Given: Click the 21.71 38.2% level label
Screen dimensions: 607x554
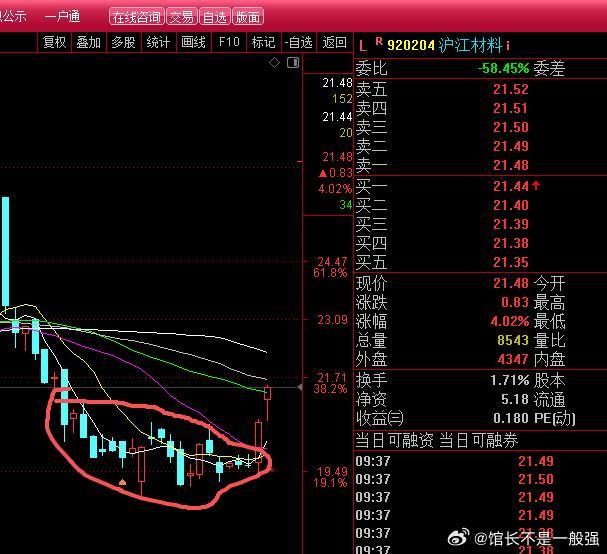Looking at the screenshot, I should click(x=331, y=383).
